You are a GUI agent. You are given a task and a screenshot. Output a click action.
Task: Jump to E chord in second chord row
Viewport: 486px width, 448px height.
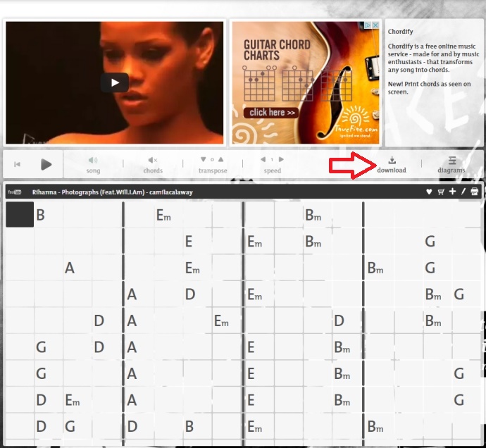(189, 241)
